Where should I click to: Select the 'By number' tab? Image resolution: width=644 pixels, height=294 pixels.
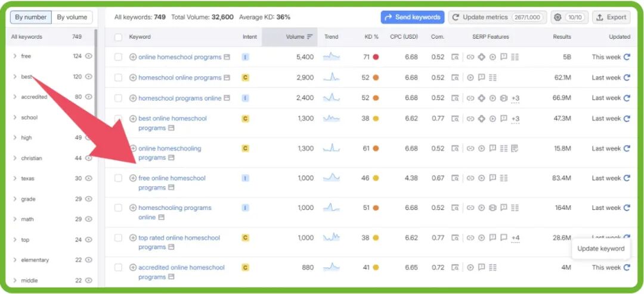31,17
